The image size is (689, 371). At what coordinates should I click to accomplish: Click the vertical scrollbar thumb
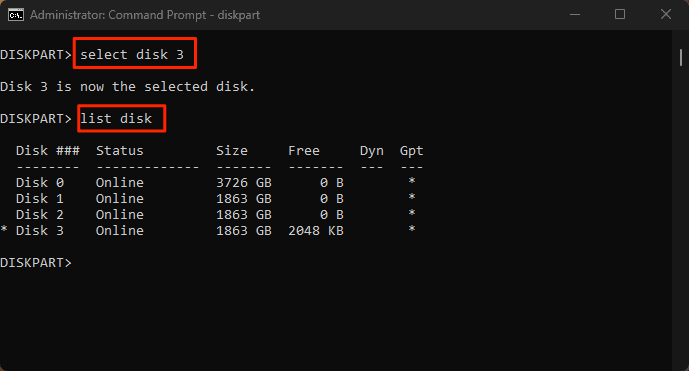click(681, 57)
